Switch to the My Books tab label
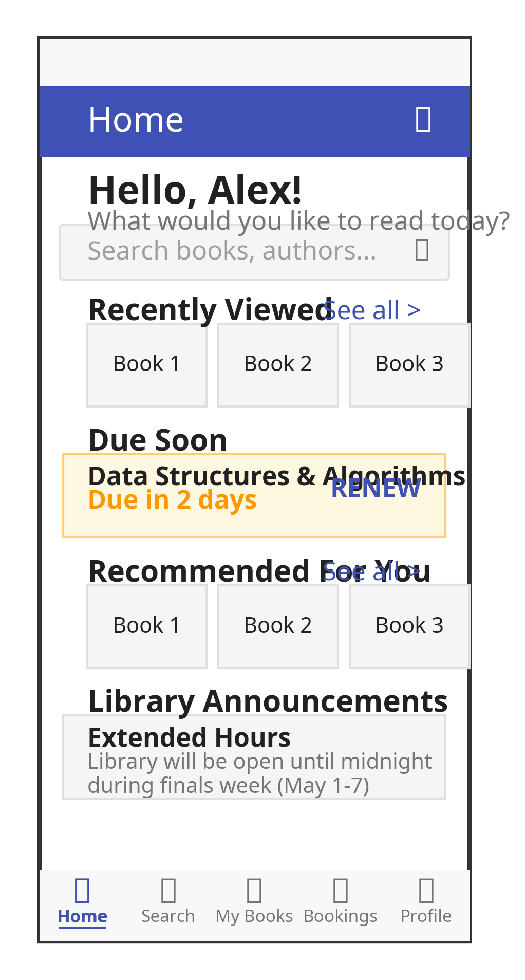This screenshot has width=525, height=980. 254,916
